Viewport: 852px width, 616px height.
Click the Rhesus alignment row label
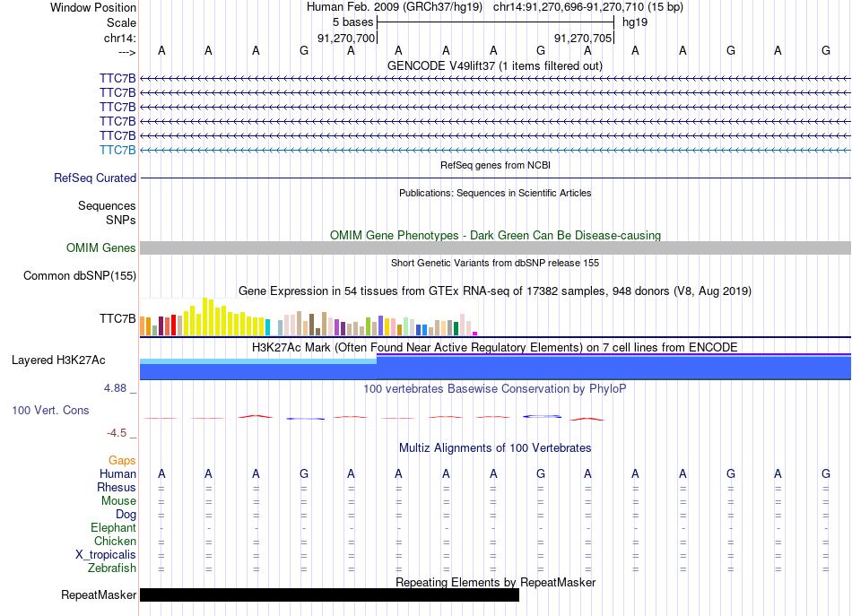coord(117,487)
